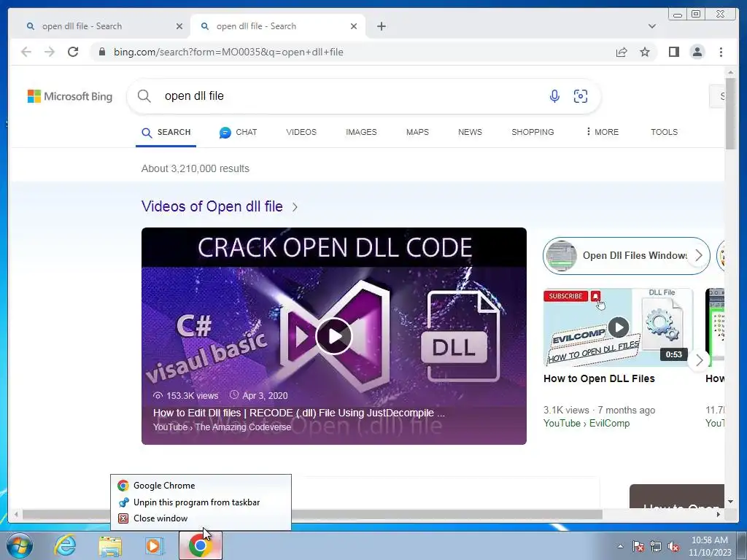Click vertical scrollbar down arrow
Image resolution: width=747 pixels, height=560 pixels.
pos(730,502)
